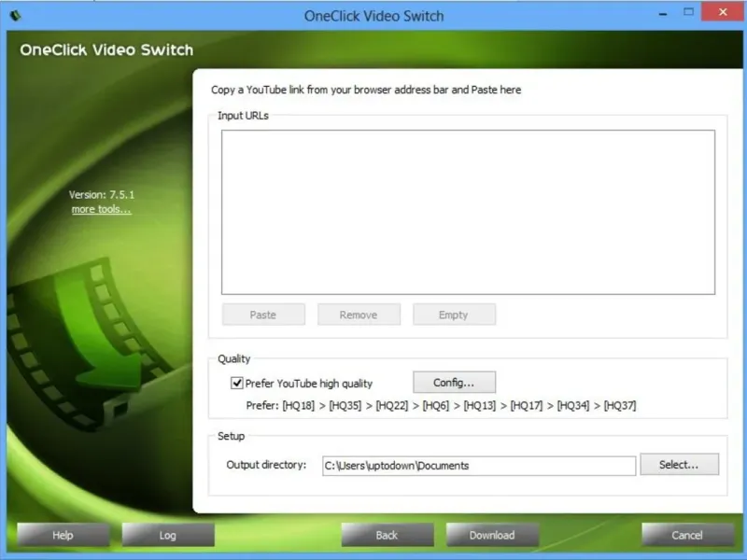The height and width of the screenshot is (560, 747).
Task: Toggle Prefer YouTube high quality checkbox
Action: (x=237, y=383)
